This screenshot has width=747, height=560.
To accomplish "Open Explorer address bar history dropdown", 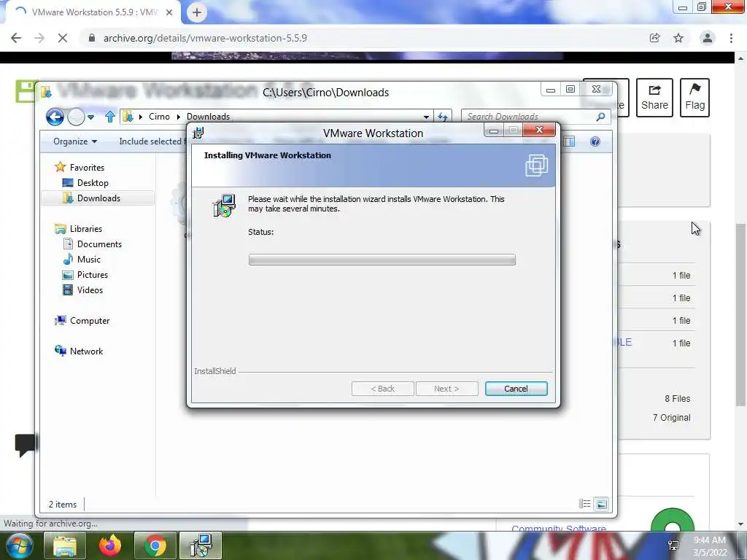I will coord(426,117).
